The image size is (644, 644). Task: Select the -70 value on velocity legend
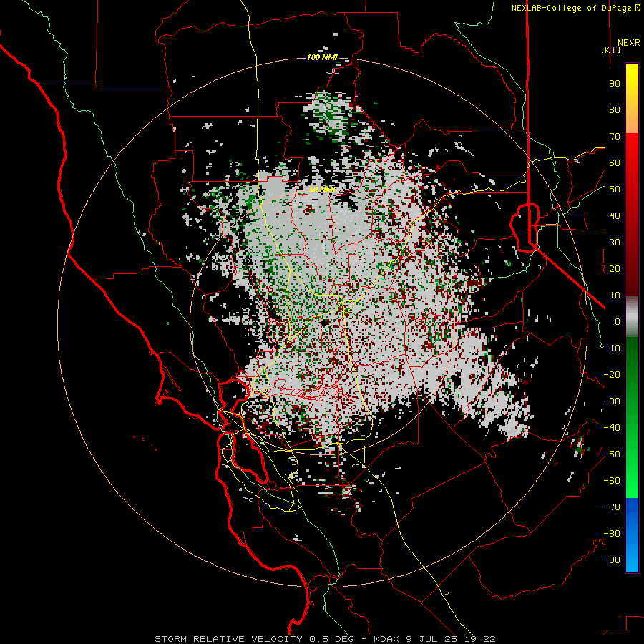pyautogui.click(x=612, y=507)
